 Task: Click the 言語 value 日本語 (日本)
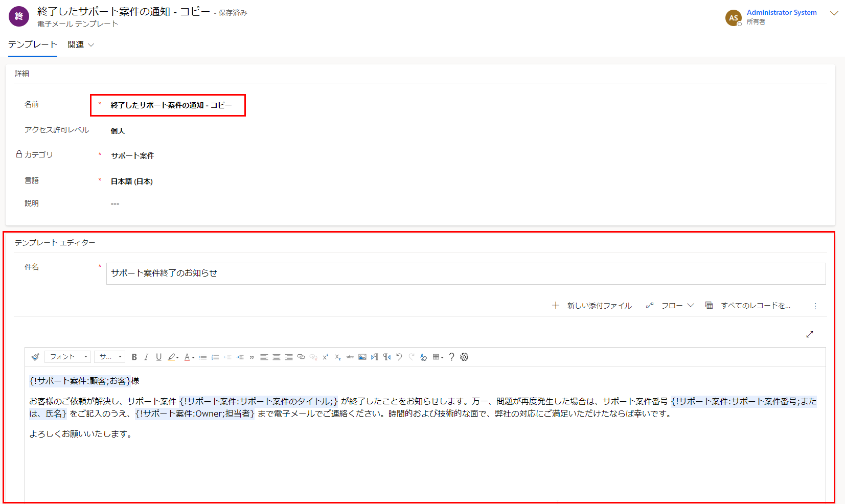(x=132, y=181)
